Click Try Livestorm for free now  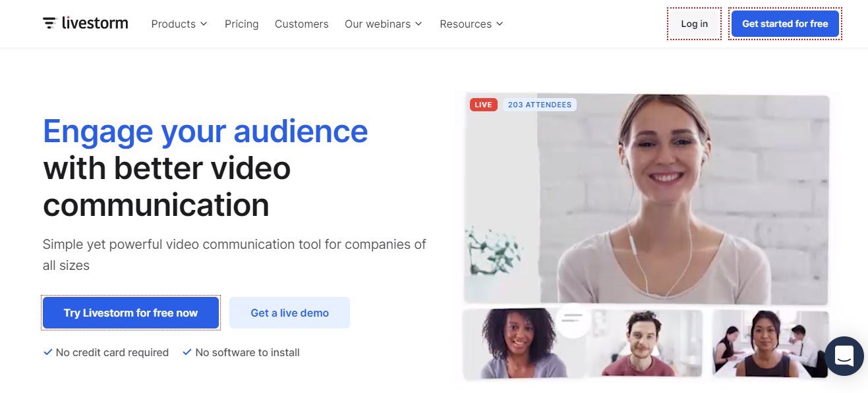tap(130, 313)
